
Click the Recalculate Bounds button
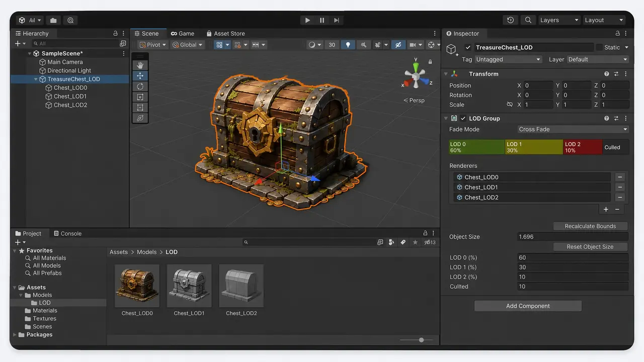coord(590,226)
